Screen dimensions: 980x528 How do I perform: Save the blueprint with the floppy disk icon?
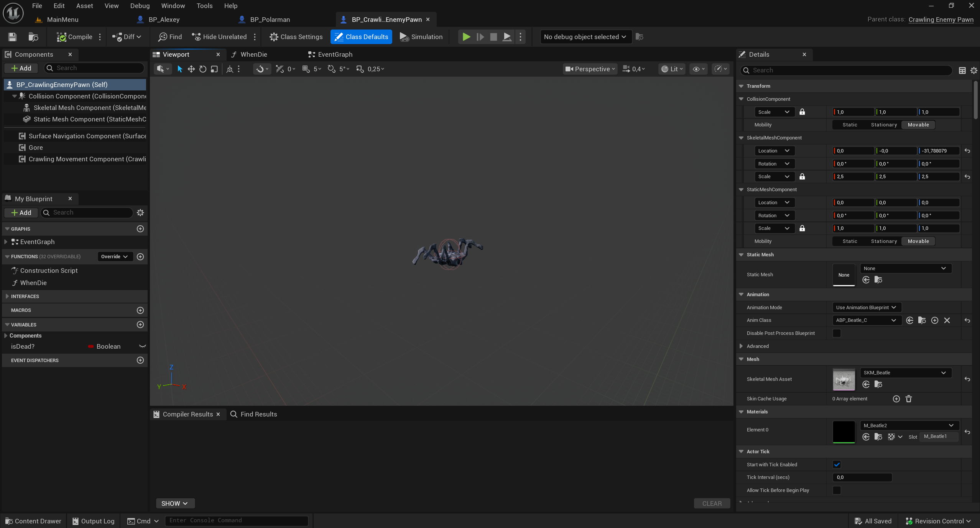[12, 37]
